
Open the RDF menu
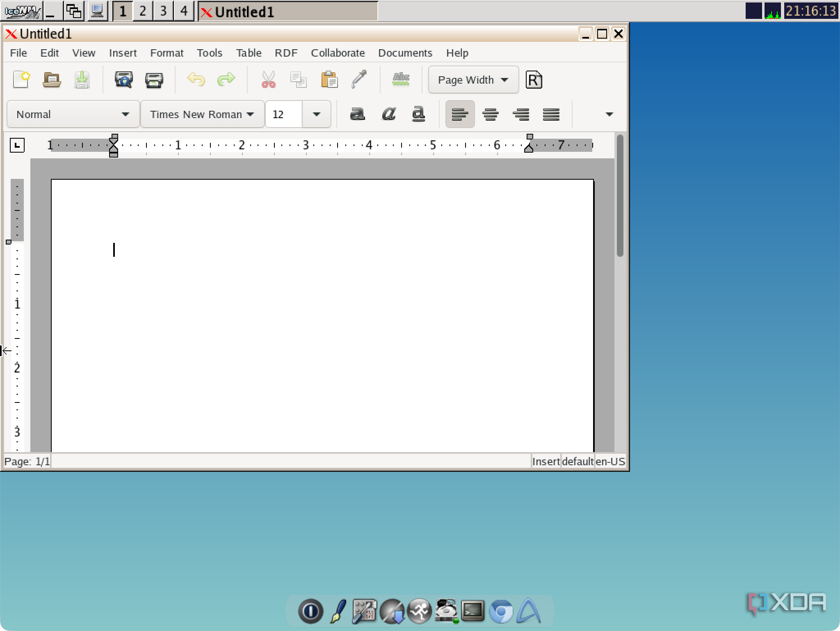(x=286, y=53)
